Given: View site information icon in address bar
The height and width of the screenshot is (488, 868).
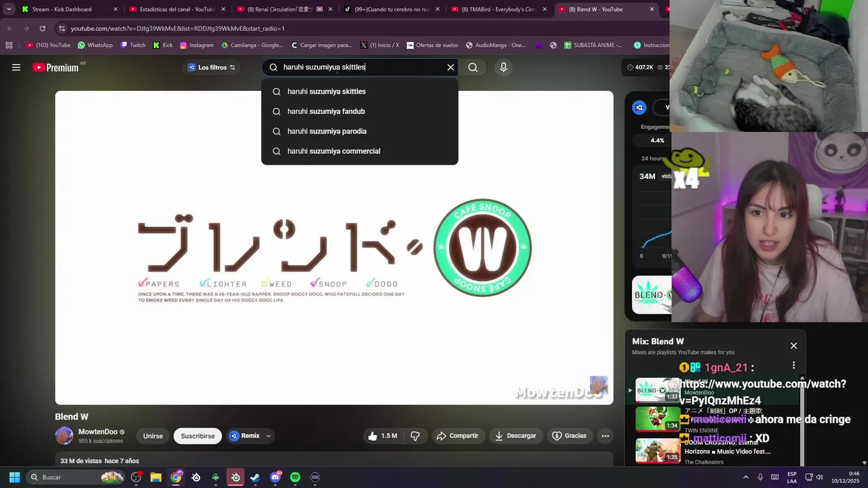Looking at the screenshot, I should pyautogui.click(x=62, y=28).
